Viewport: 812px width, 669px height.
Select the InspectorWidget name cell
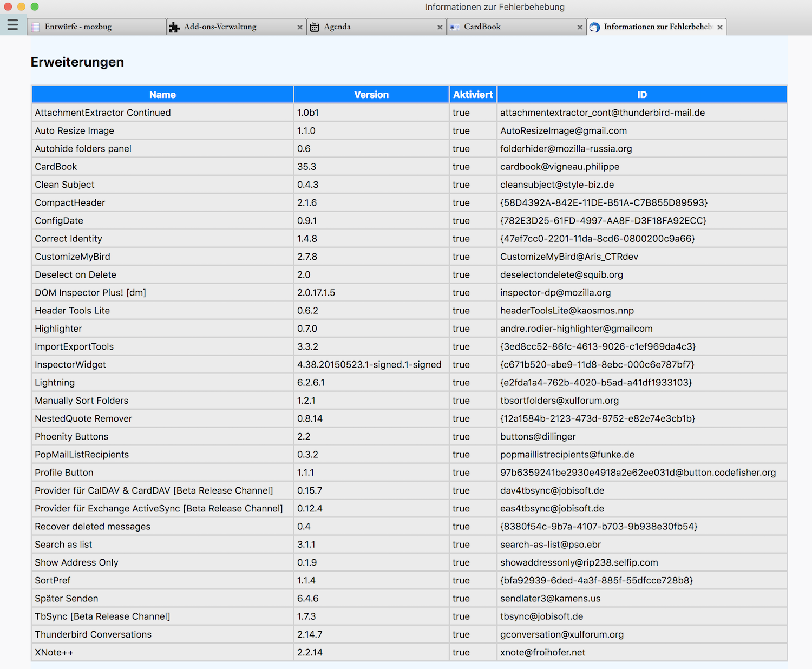pos(162,364)
